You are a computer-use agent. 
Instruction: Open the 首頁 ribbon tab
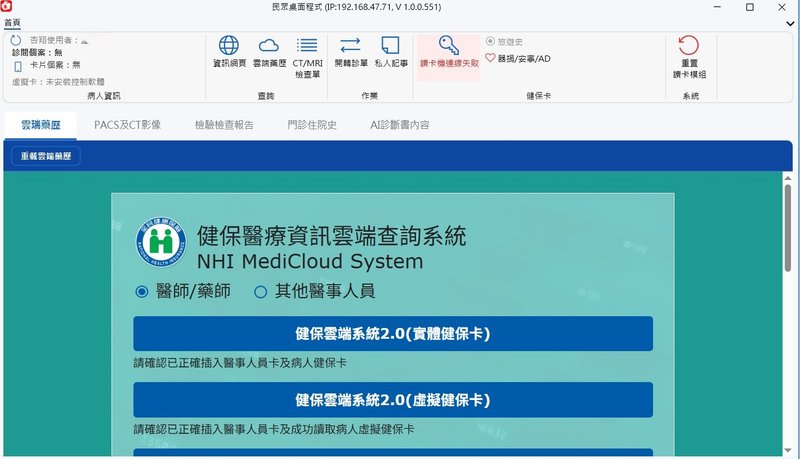(12, 23)
